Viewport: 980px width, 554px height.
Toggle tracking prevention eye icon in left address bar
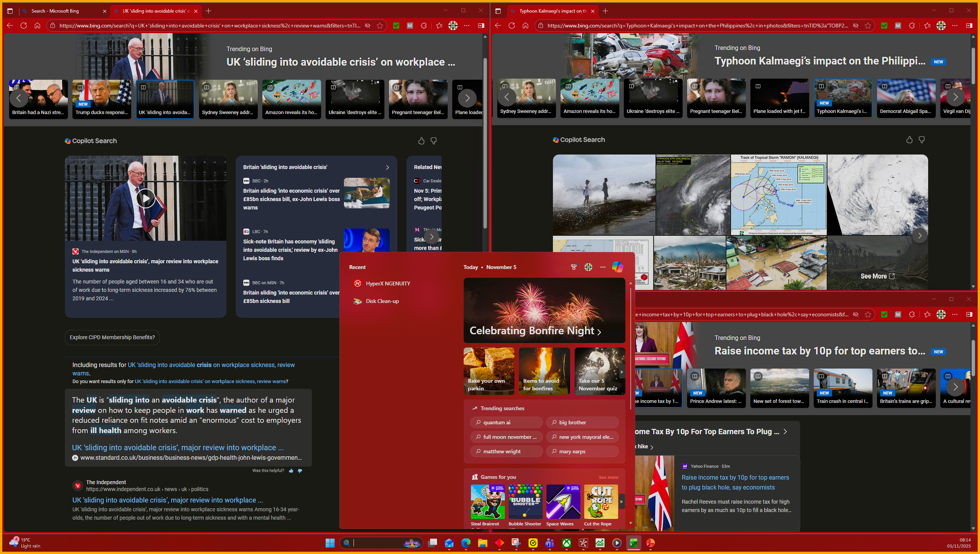tap(368, 26)
